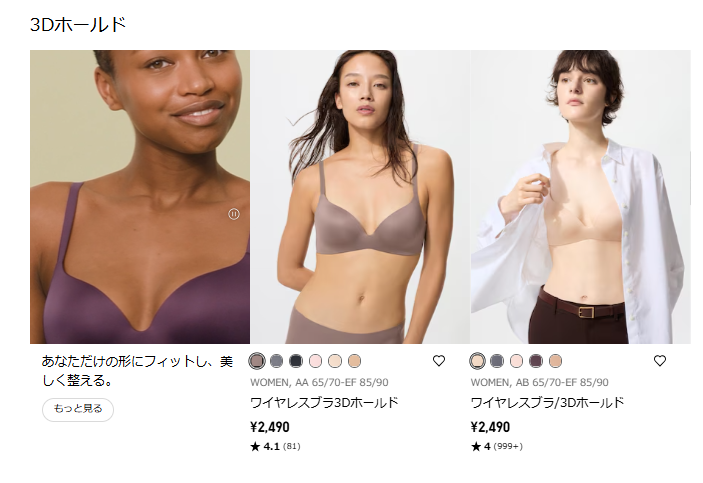Viewport: 703px width, 483px height.
Task: Choose gray swatch under AA 65/70 product
Action: (277, 361)
